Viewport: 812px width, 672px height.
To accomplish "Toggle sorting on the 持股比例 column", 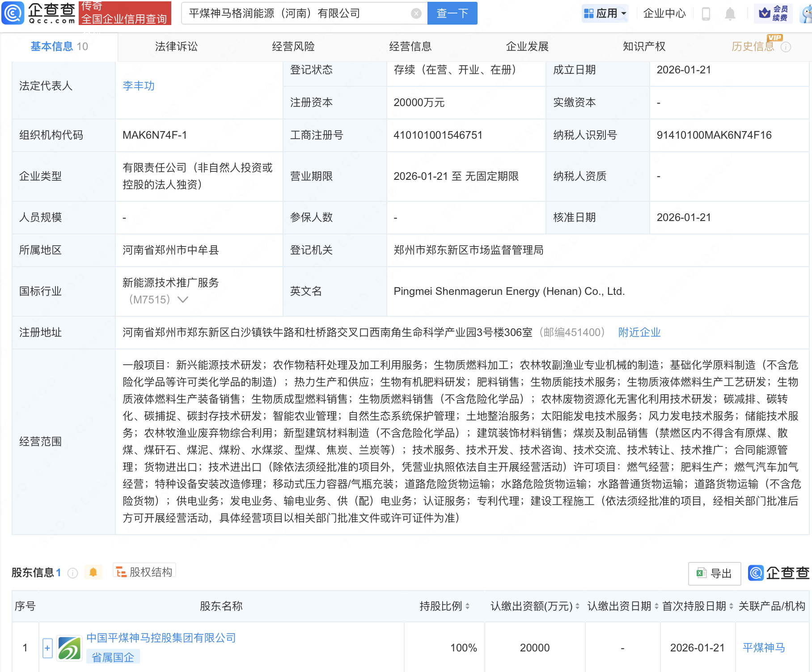I will click(x=466, y=607).
